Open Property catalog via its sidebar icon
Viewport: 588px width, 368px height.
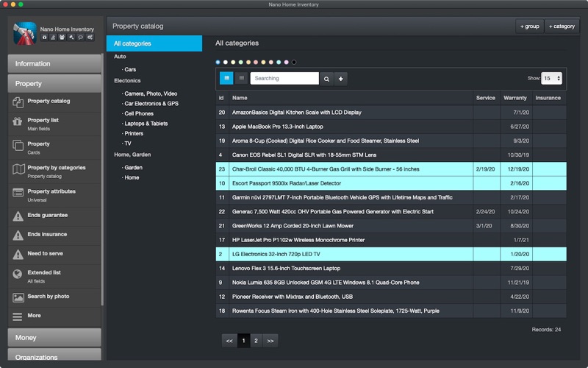pyautogui.click(x=18, y=102)
